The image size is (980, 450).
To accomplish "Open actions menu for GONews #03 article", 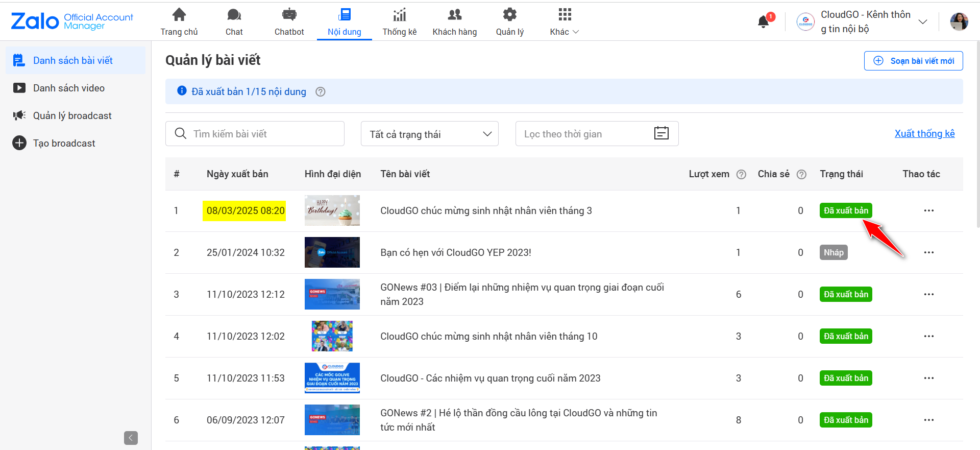I will (928, 294).
